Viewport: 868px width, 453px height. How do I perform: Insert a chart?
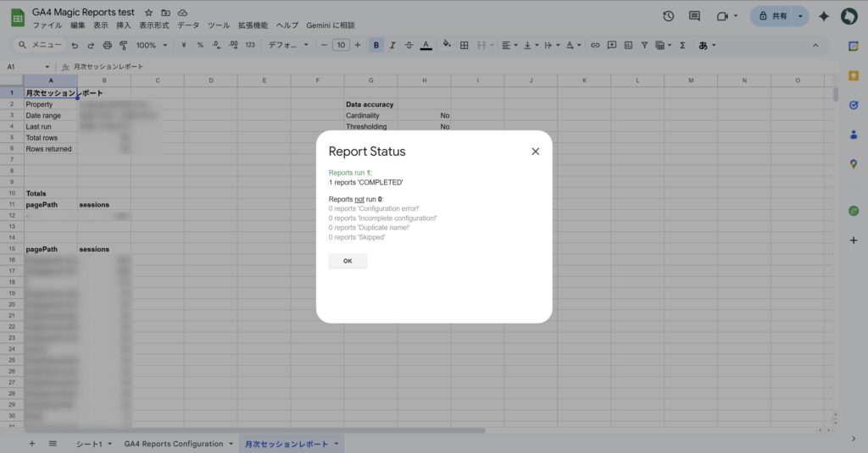(x=628, y=46)
